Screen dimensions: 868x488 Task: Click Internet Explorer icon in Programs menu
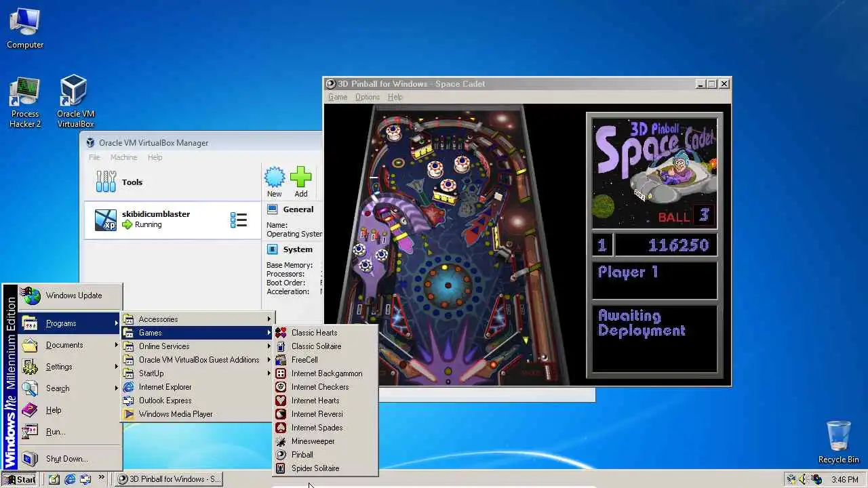click(x=128, y=387)
